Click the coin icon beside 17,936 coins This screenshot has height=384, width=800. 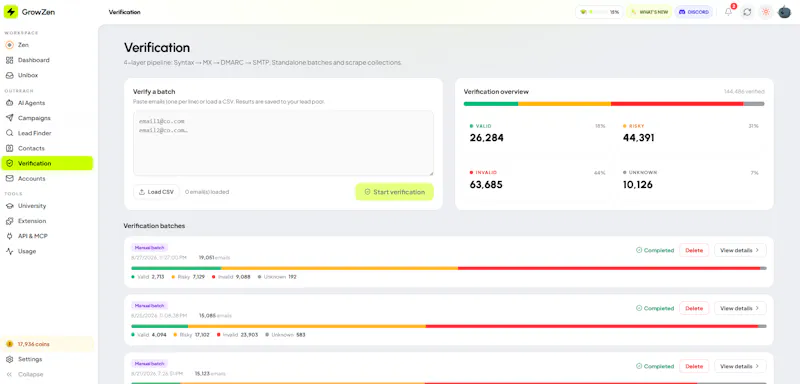tap(9, 344)
